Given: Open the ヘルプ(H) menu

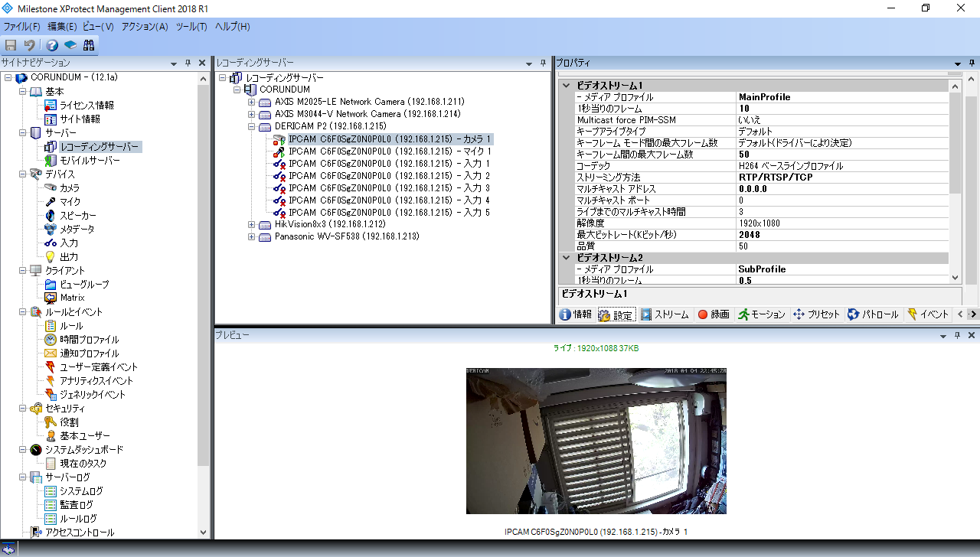Looking at the screenshot, I should coord(232,27).
